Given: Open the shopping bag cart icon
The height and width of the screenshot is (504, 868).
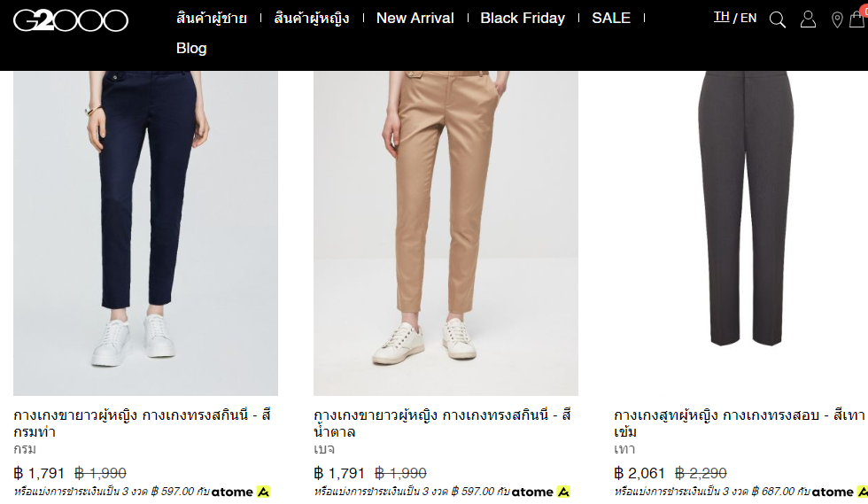Looking at the screenshot, I should point(858,19).
